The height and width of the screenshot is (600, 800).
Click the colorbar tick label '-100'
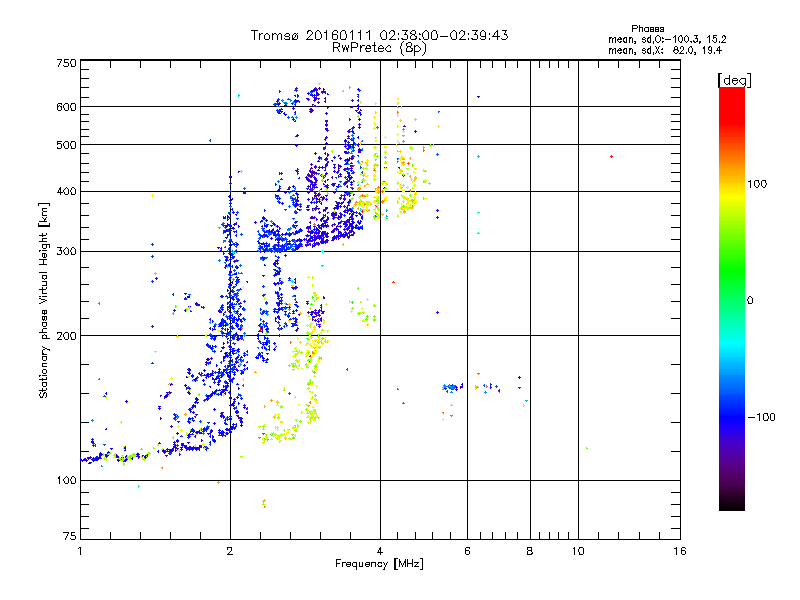(762, 417)
